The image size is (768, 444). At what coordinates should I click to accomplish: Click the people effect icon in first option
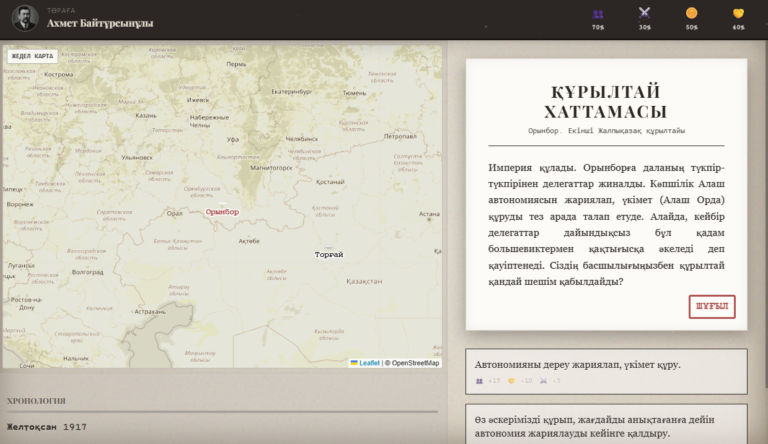pyautogui.click(x=479, y=381)
